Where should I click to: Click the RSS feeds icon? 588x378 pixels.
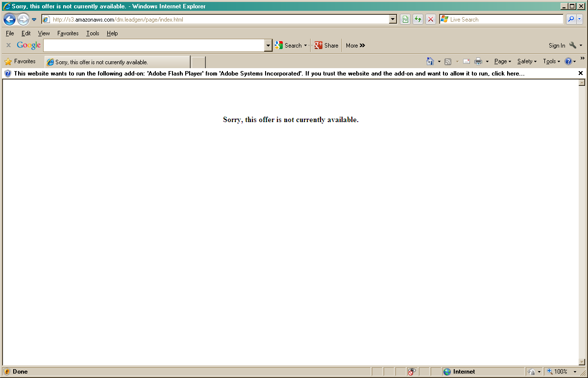pyautogui.click(x=448, y=62)
